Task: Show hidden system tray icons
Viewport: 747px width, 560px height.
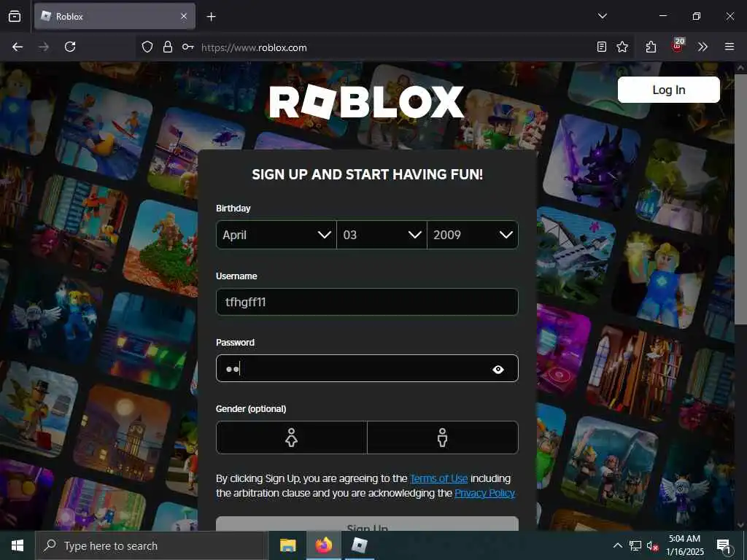Action: [617, 545]
